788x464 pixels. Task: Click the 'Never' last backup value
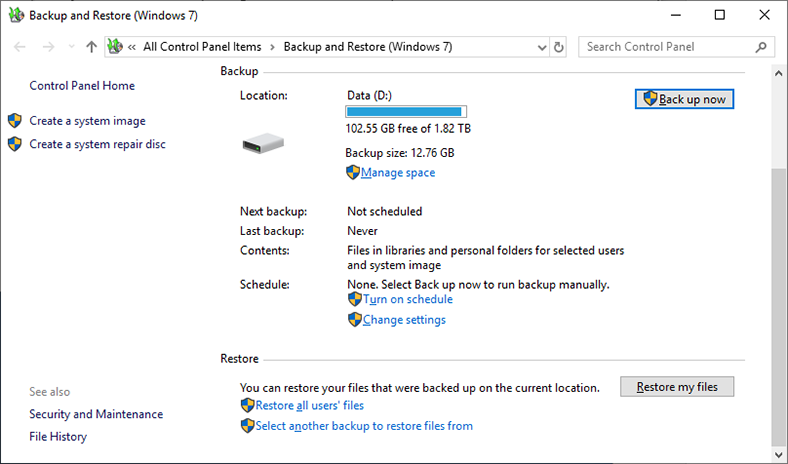pos(362,231)
